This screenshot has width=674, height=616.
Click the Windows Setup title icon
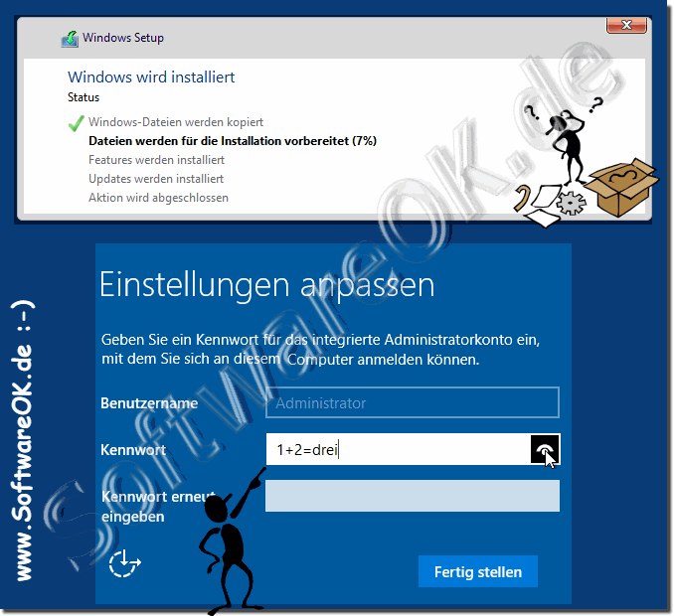tap(70, 39)
